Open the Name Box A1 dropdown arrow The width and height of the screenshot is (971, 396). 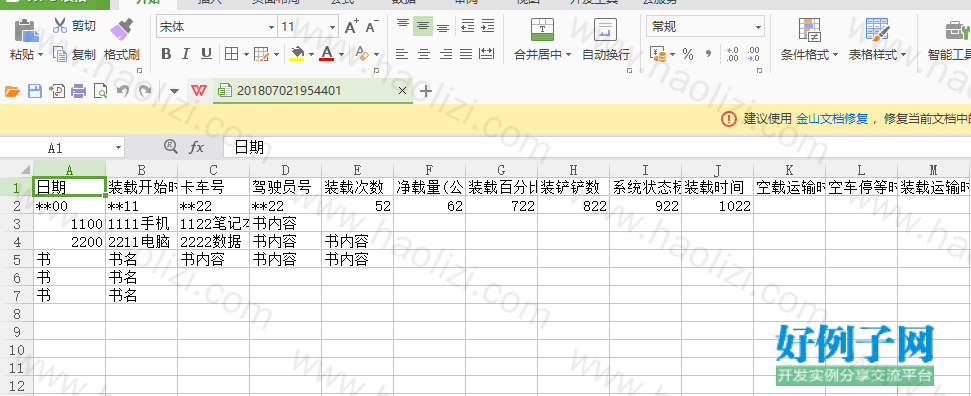click(x=118, y=148)
